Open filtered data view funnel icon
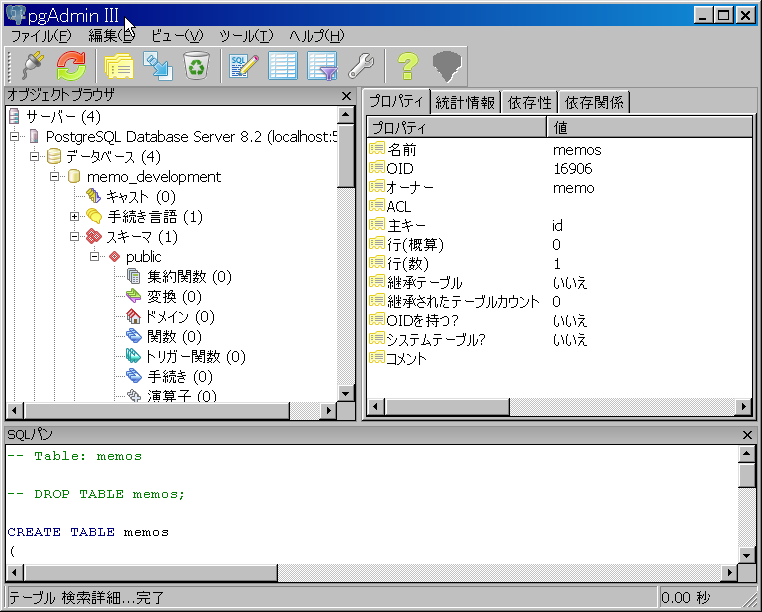Viewport: 762px width, 612px height. (322, 66)
